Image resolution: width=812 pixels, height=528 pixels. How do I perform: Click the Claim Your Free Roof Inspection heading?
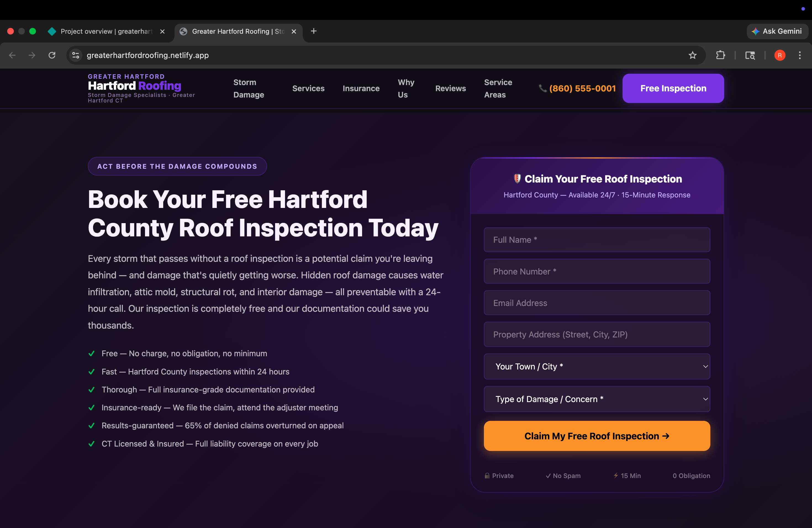[x=597, y=179]
